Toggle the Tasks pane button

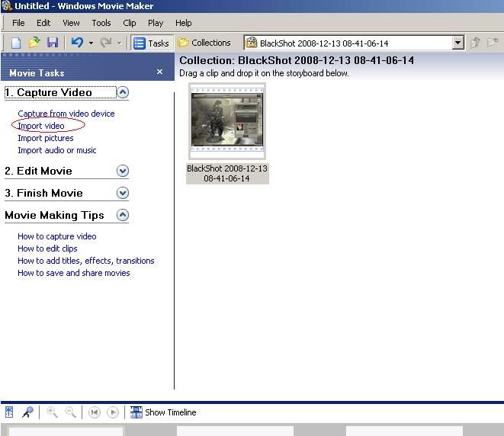click(152, 43)
